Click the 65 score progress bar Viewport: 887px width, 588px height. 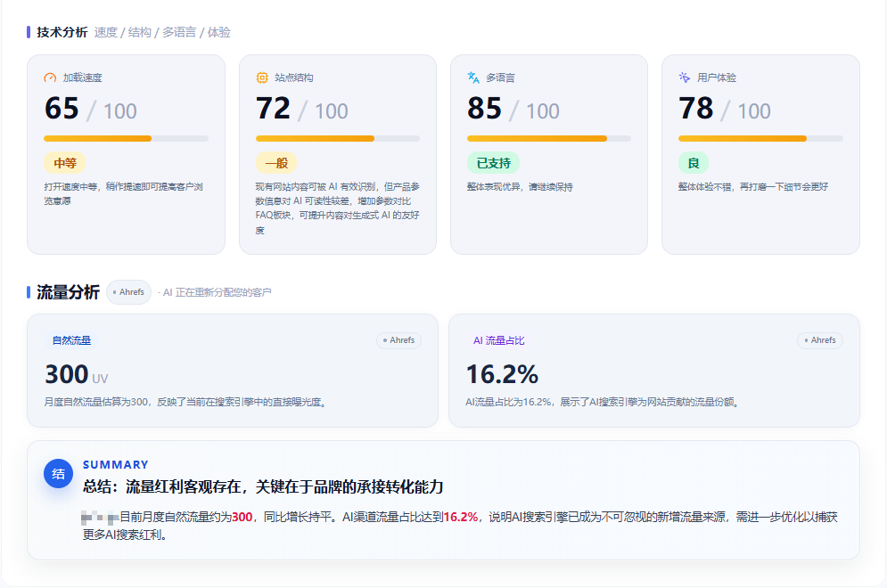(127, 138)
